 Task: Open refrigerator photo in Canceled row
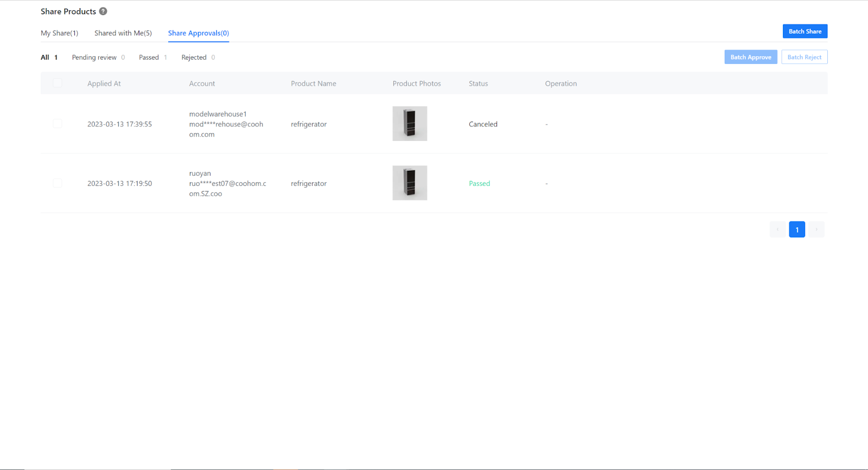pos(410,124)
